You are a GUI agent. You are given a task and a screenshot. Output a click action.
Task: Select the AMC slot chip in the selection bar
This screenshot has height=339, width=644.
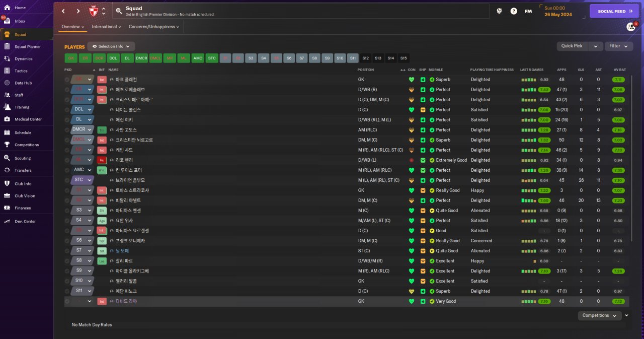198,58
